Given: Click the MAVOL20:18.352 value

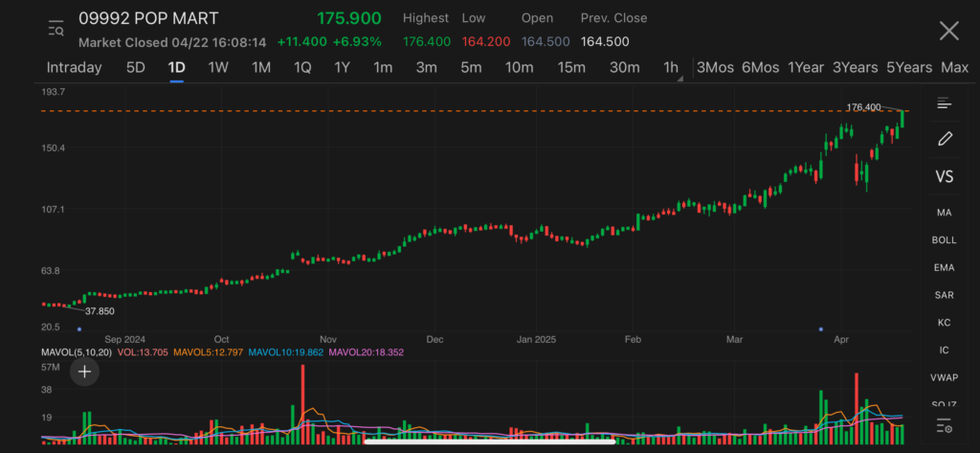Looking at the screenshot, I should [x=367, y=352].
